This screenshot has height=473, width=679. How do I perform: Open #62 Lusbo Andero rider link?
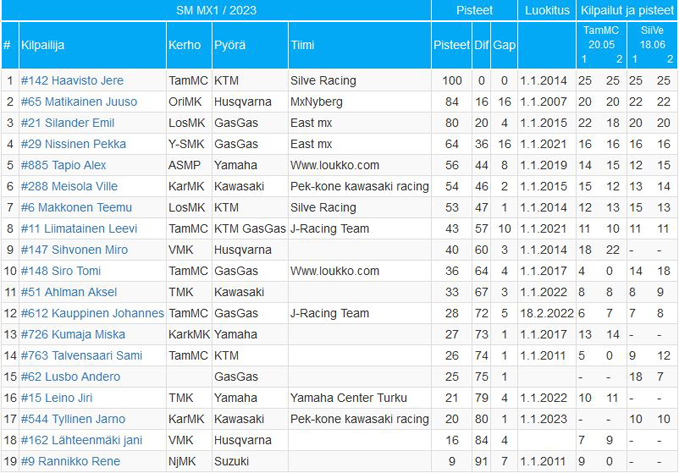coord(71,377)
